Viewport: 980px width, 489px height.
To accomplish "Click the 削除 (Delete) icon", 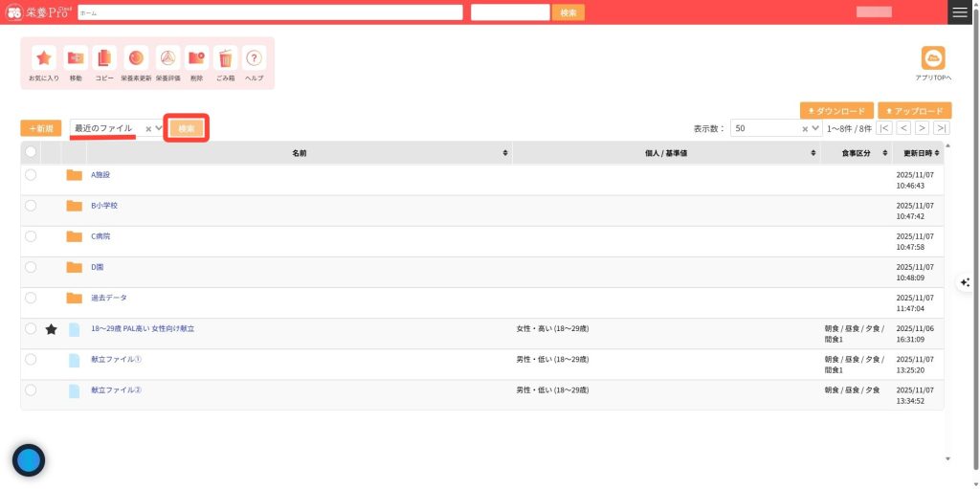I will coord(196,58).
